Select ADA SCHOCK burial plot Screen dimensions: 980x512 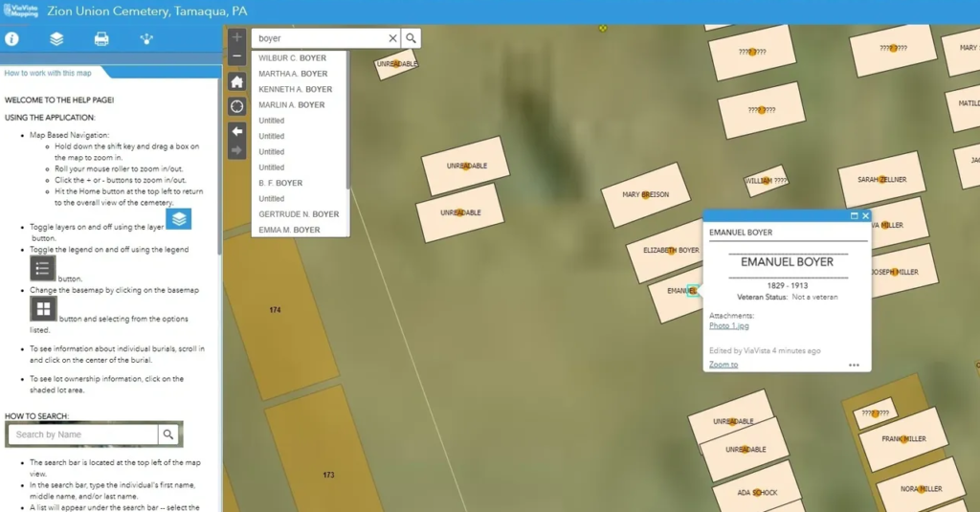click(x=757, y=492)
